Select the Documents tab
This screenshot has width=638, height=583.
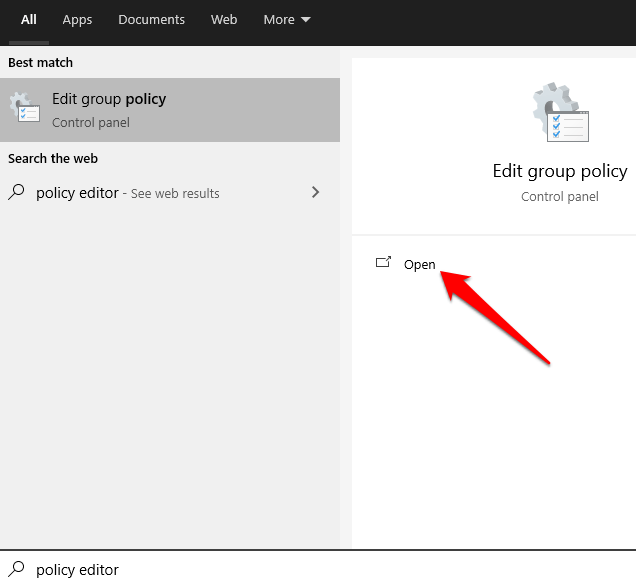click(x=151, y=20)
